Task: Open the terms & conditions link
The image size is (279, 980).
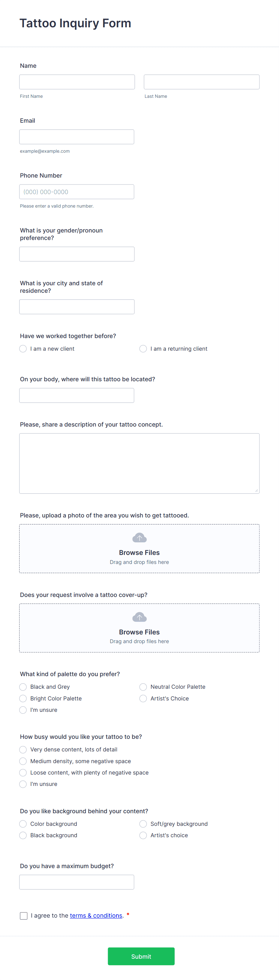Action: coord(96,915)
